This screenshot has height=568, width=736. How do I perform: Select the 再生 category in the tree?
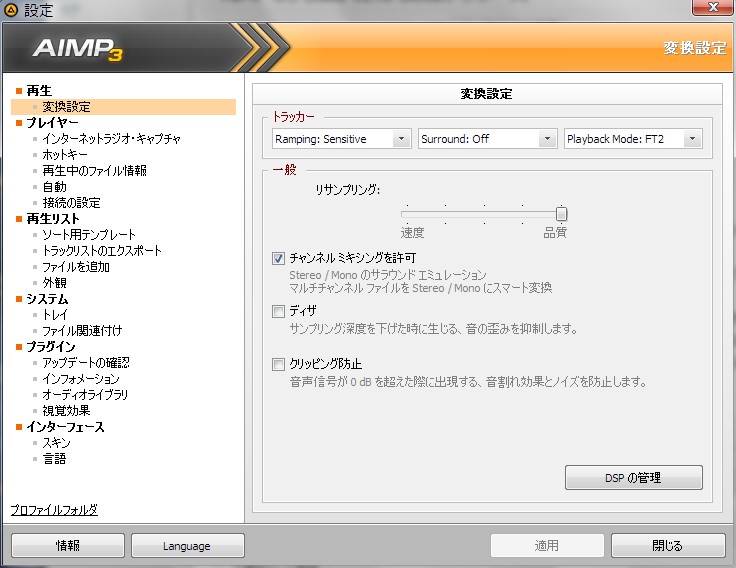(39, 91)
